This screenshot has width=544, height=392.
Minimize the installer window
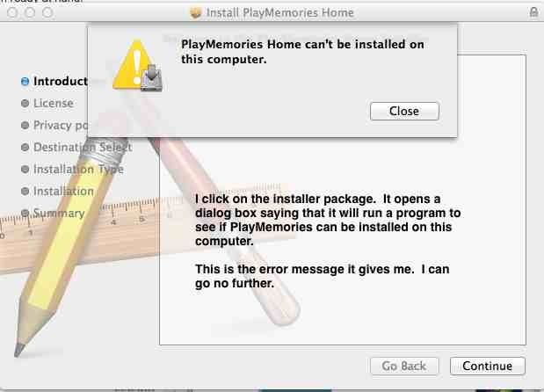click(28, 13)
